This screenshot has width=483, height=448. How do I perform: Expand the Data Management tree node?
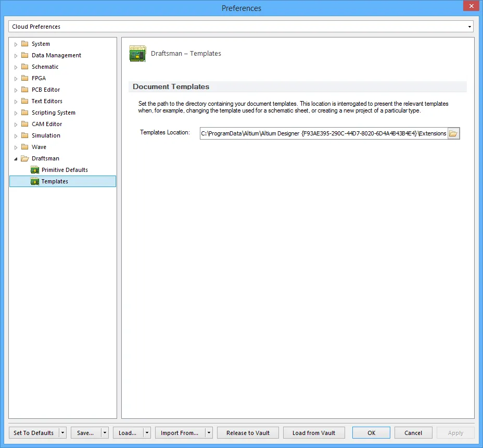[16, 56]
